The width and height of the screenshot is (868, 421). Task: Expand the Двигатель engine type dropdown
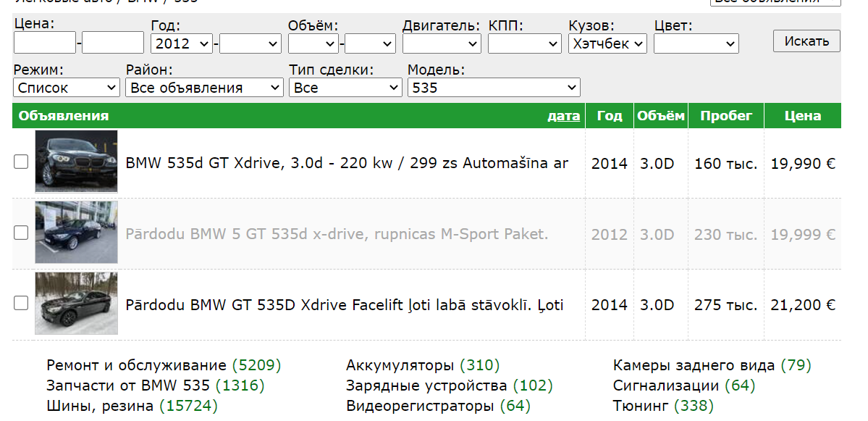point(442,43)
